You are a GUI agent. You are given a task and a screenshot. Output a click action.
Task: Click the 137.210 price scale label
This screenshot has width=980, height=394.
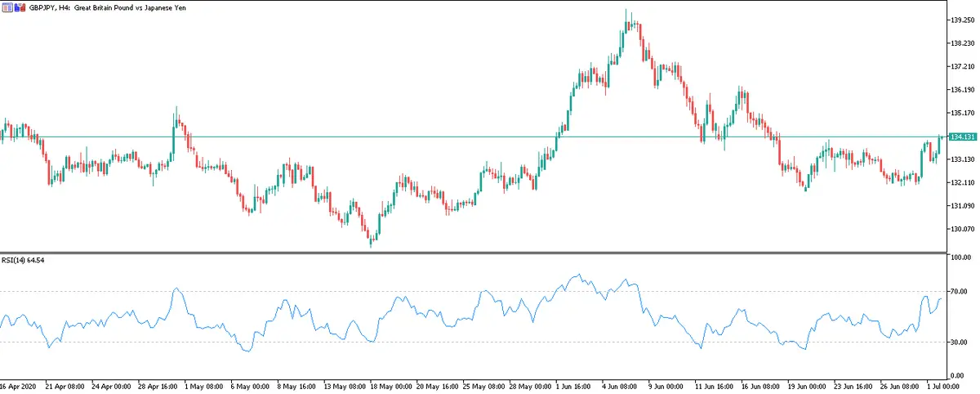coord(962,66)
